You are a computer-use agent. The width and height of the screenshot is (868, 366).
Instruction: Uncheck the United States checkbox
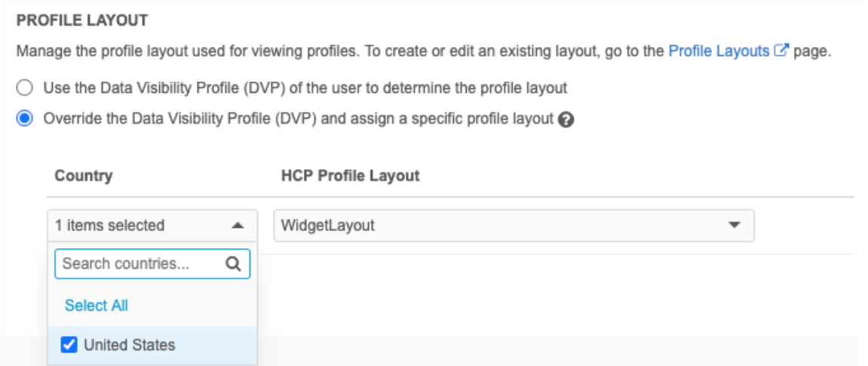(x=68, y=346)
